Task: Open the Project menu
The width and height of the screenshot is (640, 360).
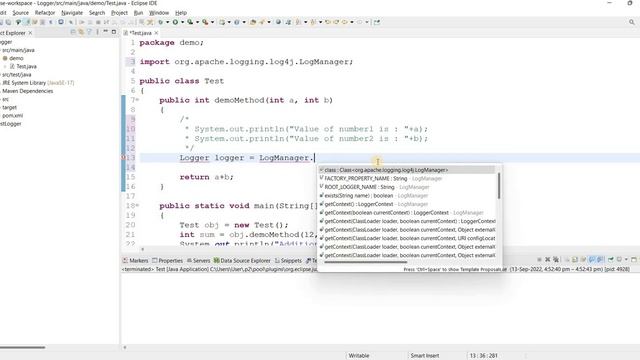Action: (119, 13)
